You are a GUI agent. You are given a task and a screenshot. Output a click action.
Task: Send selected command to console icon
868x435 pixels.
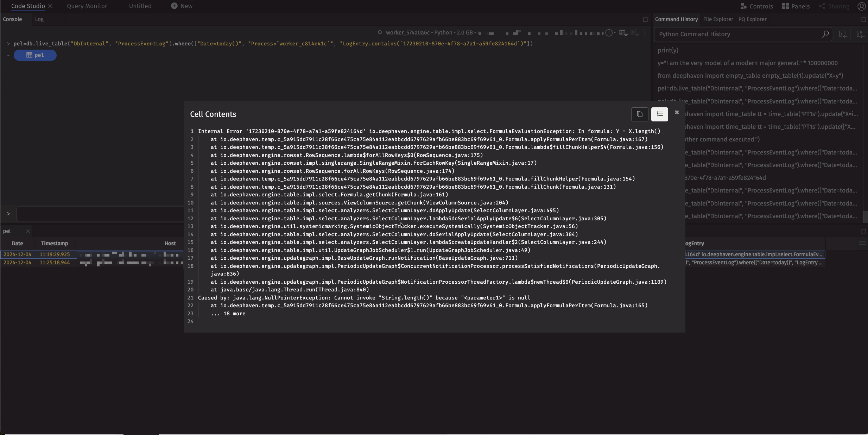pyautogui.click(x=843, y=34)
